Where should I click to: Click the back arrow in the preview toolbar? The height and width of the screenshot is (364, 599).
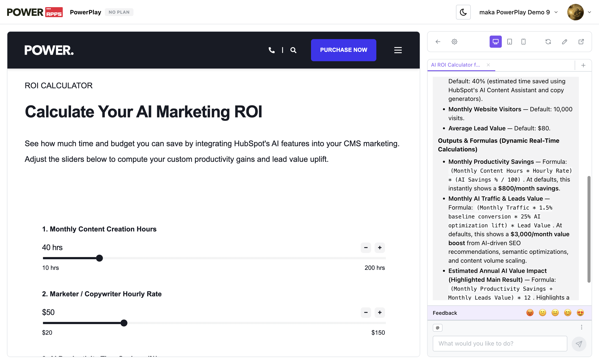pyautogui.click(x=438, y=42)
